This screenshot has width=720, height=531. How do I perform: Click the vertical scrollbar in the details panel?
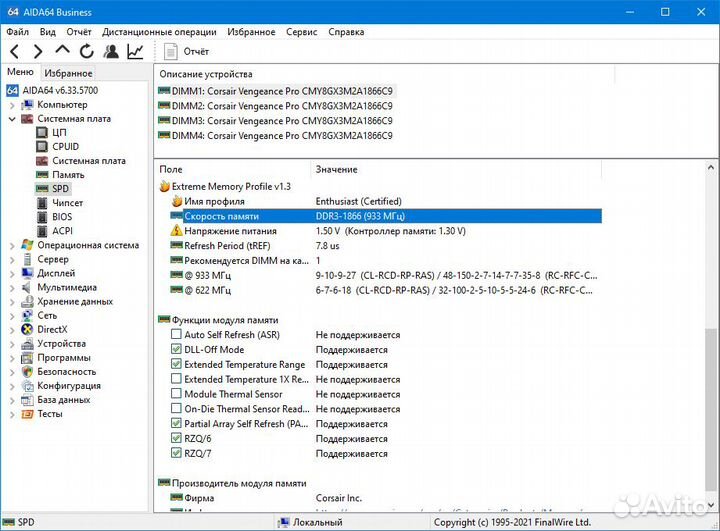(x=710, y=400)
